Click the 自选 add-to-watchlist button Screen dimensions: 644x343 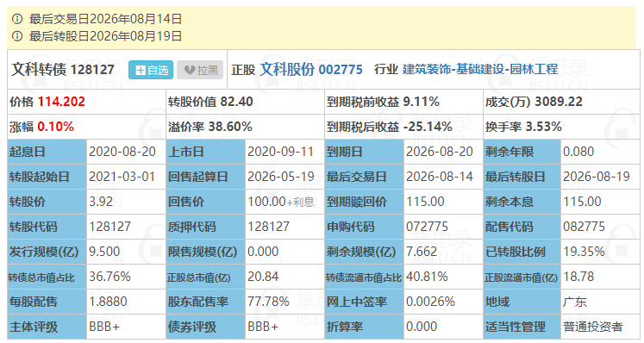click(151, 70)
